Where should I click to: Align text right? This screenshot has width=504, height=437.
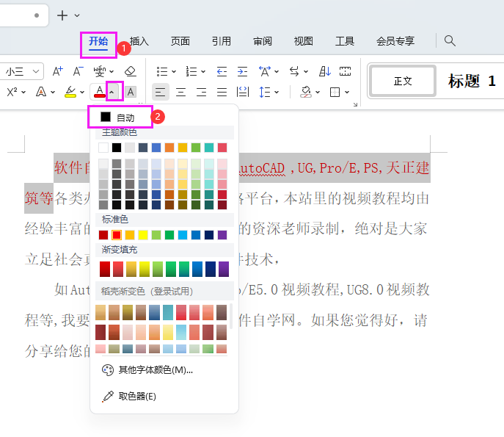coord(201,92)
